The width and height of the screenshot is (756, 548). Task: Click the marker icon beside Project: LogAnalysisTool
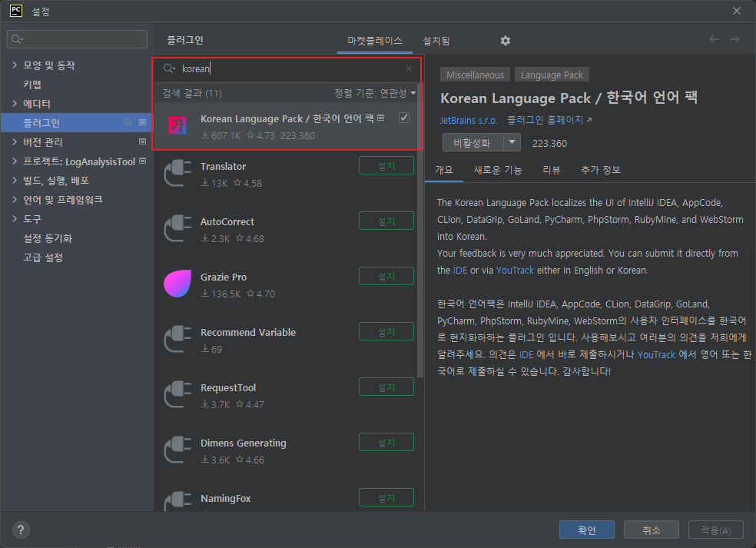pyautogui.click(x=142, y=161)
